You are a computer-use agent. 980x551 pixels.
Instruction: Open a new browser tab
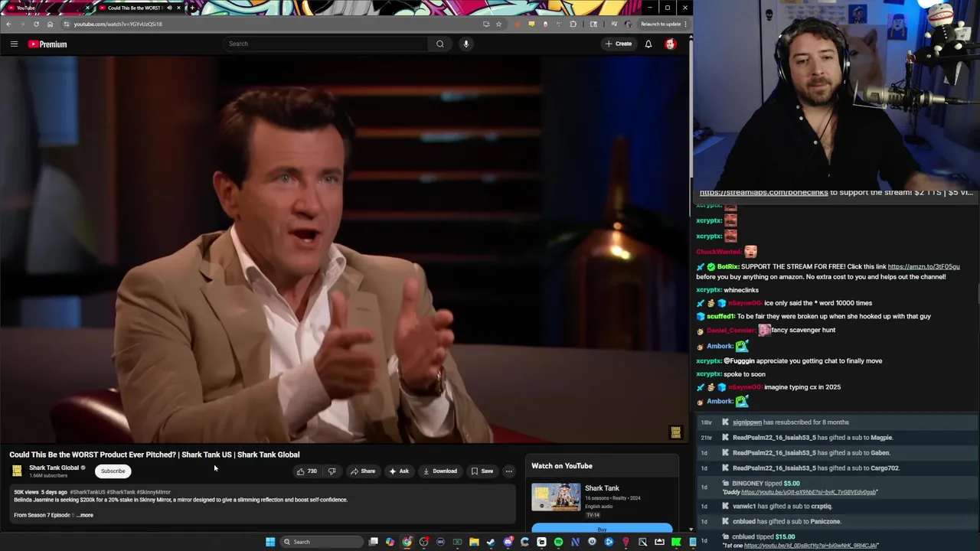[x=192, y=8]
